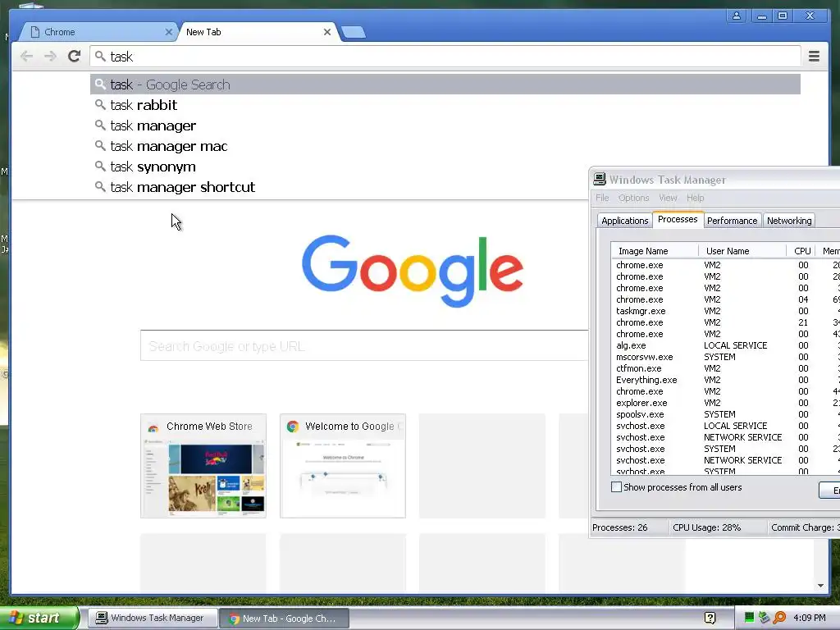
Task: Open Chrome's hamburger menu
Action: 814,57
